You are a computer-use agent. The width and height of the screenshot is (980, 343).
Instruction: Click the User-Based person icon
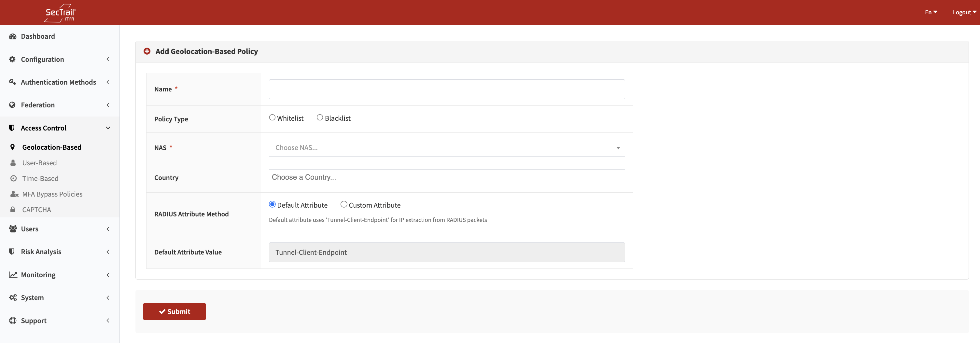13,163
